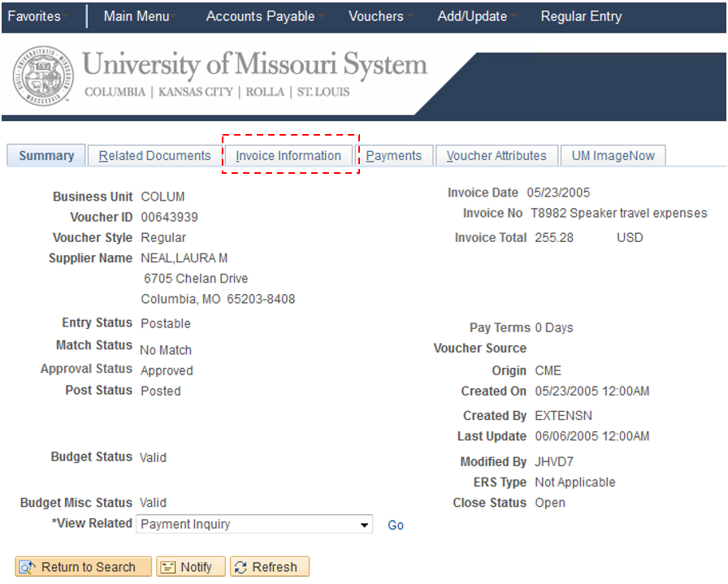Click the Voucher Source label
The height and width of the screenshot is (584, 728).
[480, 348]
